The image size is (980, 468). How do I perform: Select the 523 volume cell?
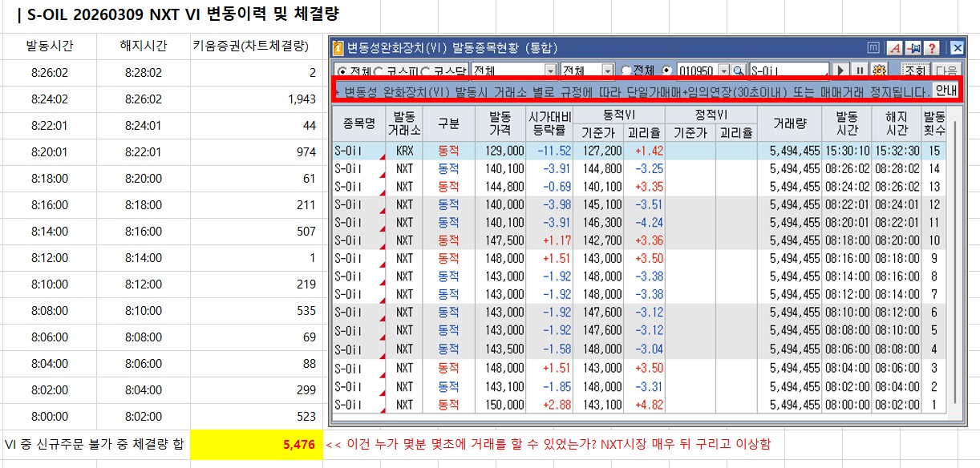(x=257, y=417)
